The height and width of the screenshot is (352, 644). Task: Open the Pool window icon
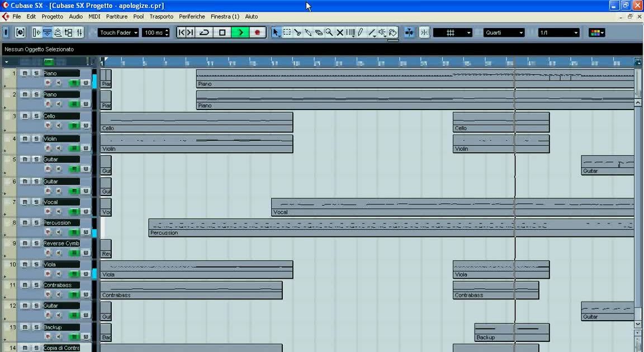(69, 32)
